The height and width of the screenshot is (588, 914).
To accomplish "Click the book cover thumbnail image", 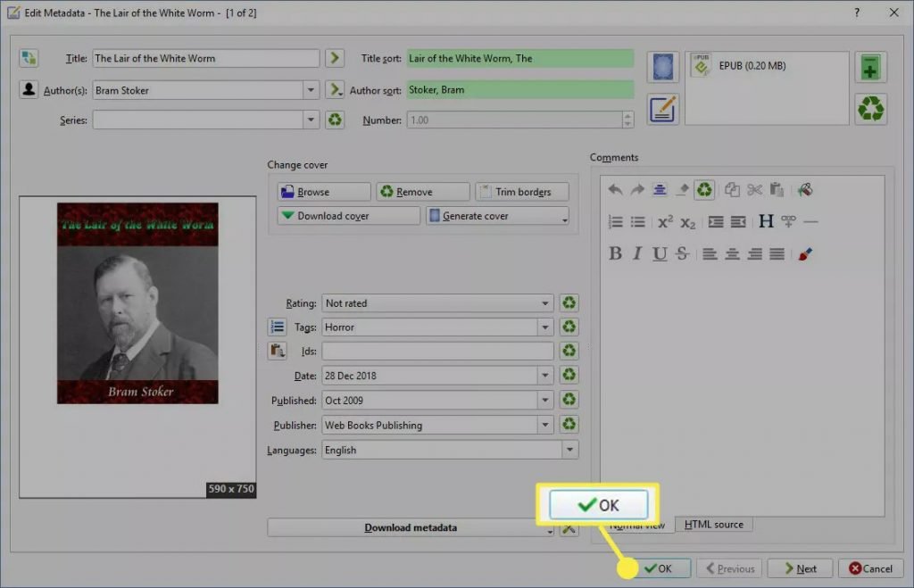I will [137, 303].
